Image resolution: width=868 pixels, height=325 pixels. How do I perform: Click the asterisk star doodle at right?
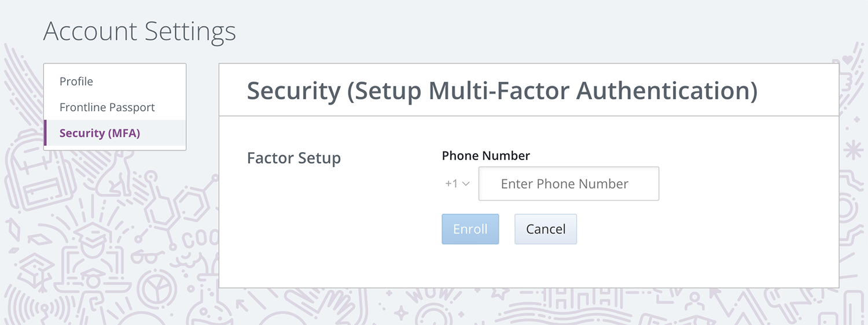tap(853, 150)
